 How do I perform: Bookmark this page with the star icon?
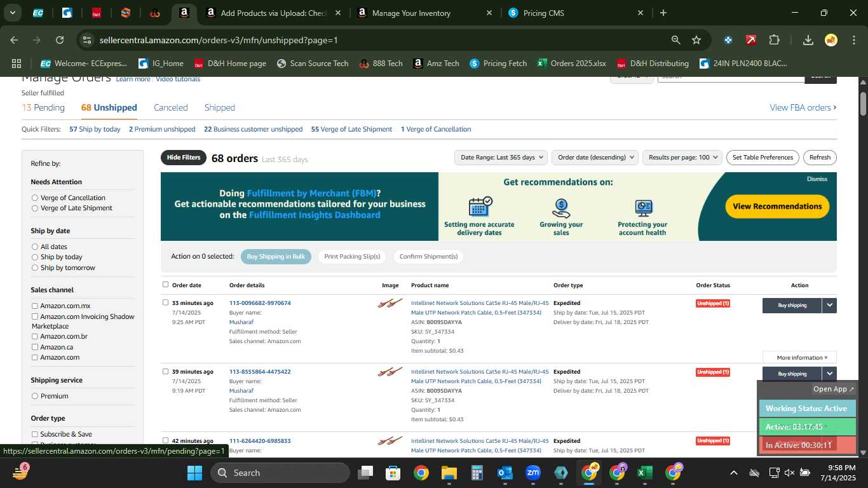pos(696,40)
